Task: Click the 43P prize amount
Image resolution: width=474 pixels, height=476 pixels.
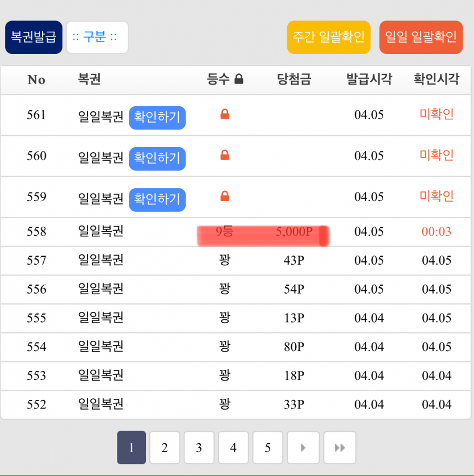Action: (294, 261)
